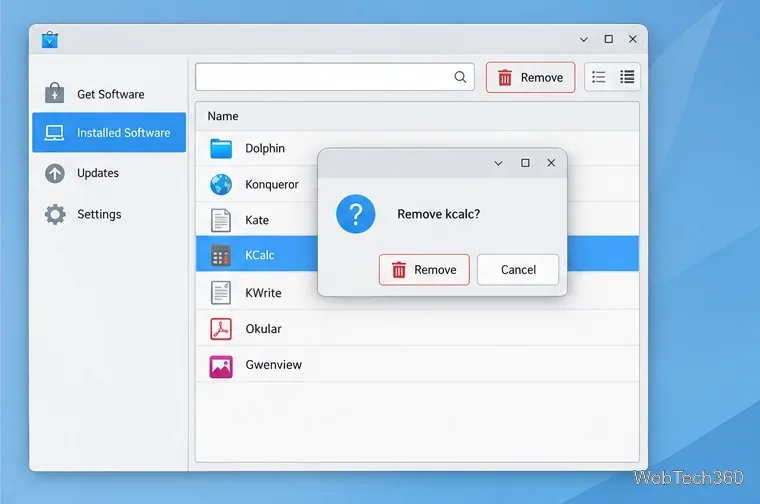Click the Settings gear icon
This screenshot has width=760, height=504.
[x=55, y=214]
